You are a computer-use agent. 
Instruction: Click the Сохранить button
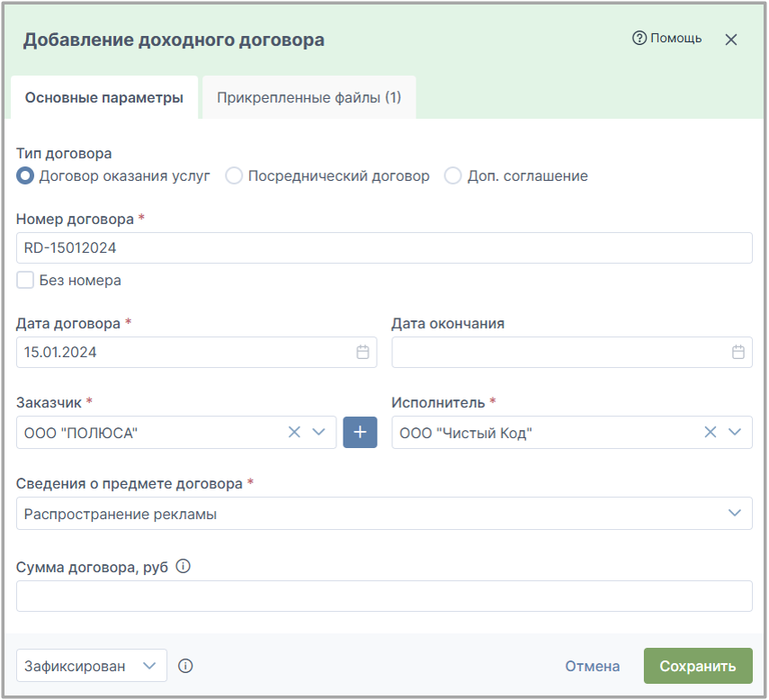click(698, 666)
